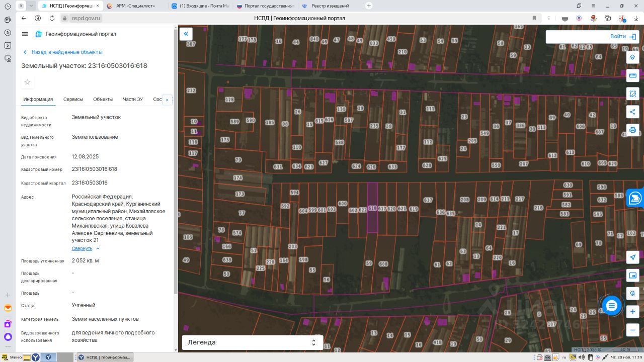644x362 pixels.
Task: Select the ruler measurement tool
Action: [x=632, y=75]
